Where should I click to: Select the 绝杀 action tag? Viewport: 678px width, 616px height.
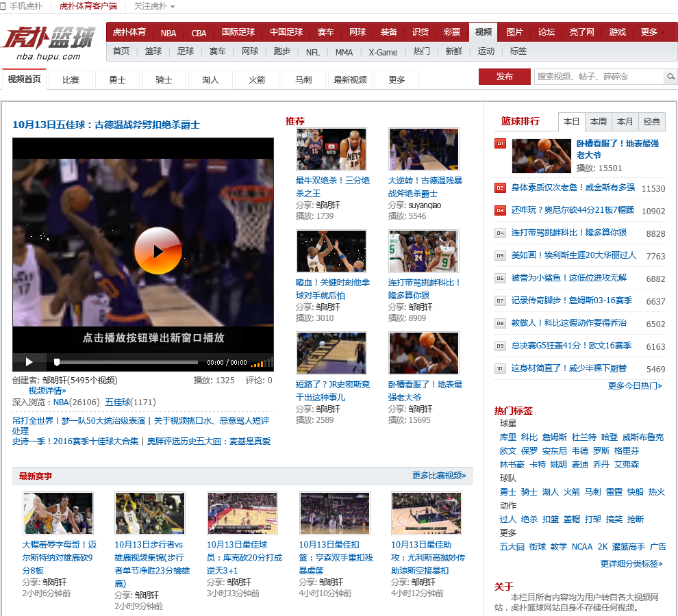tap(529, 519)
